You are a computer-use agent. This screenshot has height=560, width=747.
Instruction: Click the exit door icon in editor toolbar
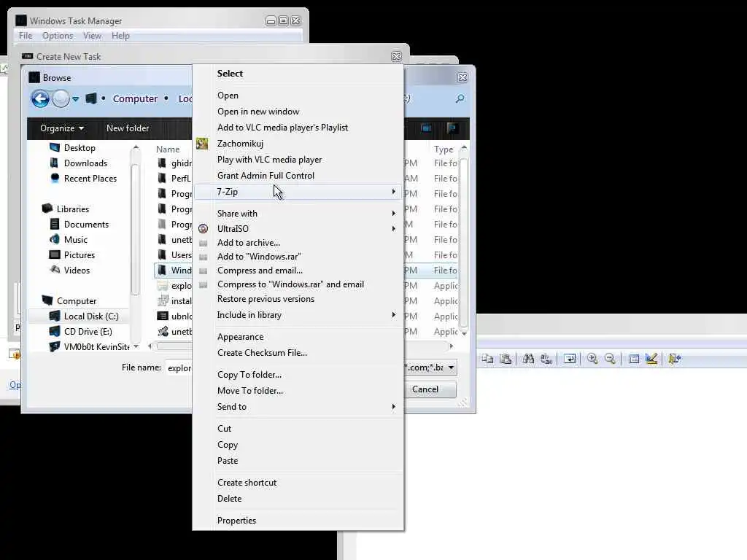point(674,359)
